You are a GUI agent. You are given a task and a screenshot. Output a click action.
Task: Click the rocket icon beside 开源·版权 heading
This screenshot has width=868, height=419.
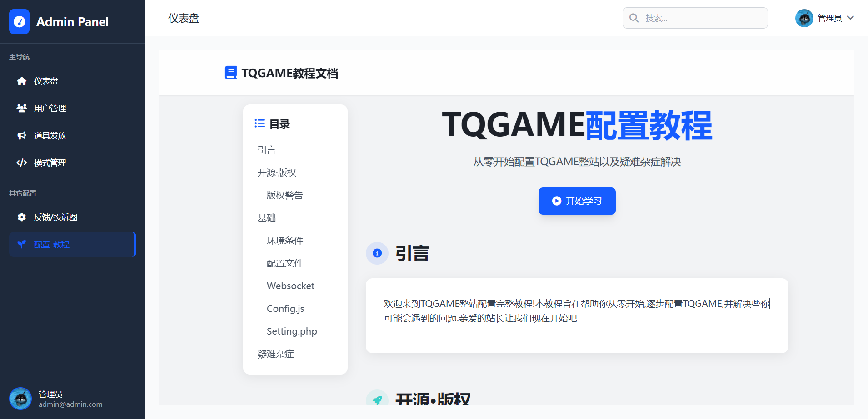tap(377, 399)
